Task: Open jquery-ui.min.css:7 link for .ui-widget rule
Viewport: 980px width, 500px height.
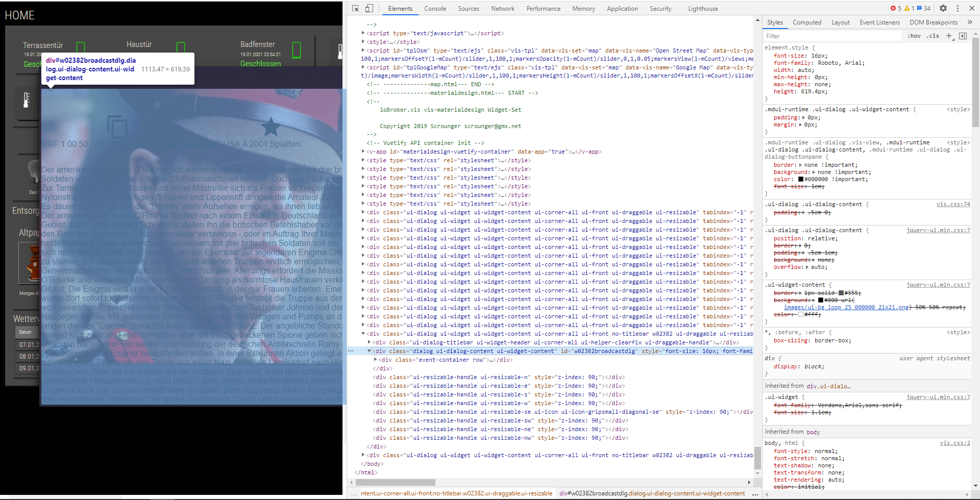Action: point(938,397)
